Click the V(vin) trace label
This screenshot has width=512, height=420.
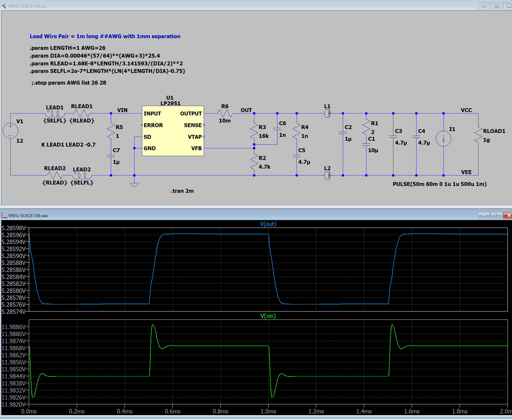[268, 316]
